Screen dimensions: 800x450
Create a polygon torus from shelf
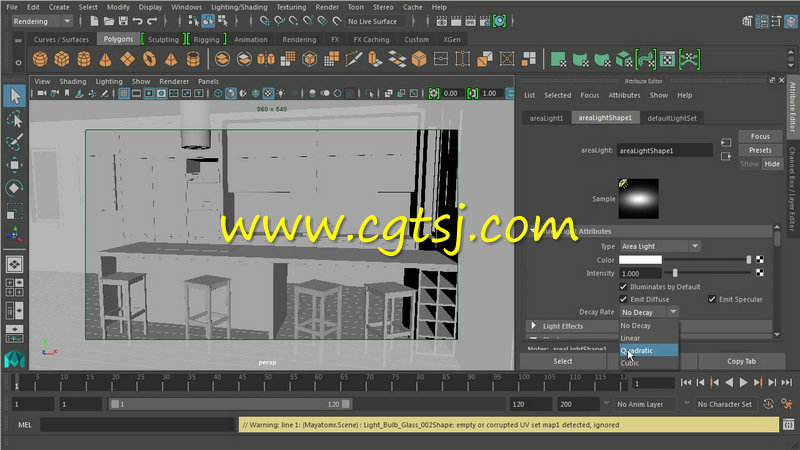(x=149, y=59)
